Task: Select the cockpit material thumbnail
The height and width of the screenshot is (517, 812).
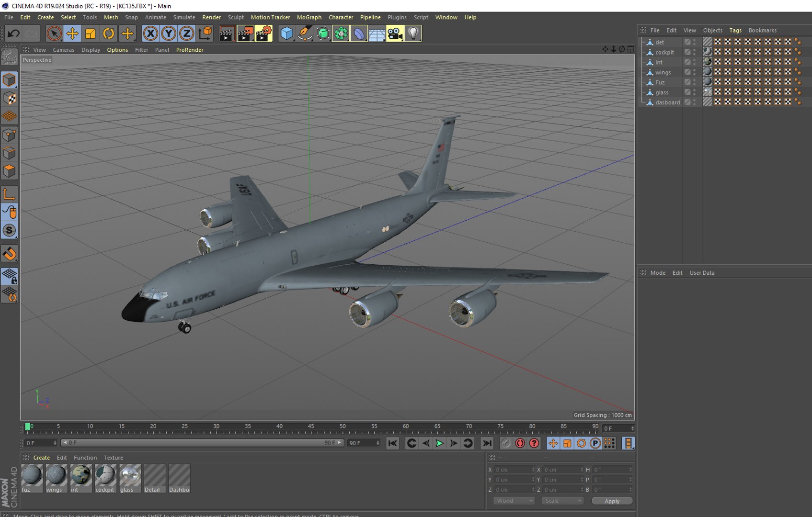Action: [105, 478]
